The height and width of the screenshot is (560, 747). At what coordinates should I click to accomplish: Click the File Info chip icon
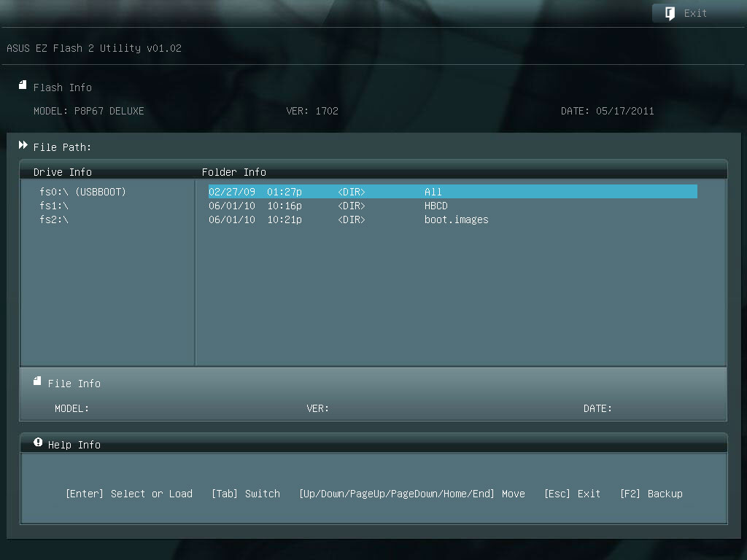coord(37,381)
